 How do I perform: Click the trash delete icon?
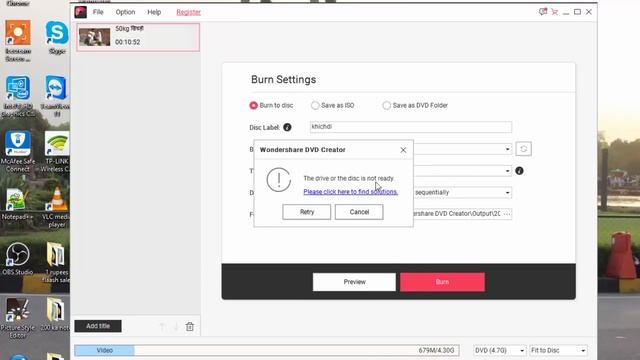pos(190,327)
